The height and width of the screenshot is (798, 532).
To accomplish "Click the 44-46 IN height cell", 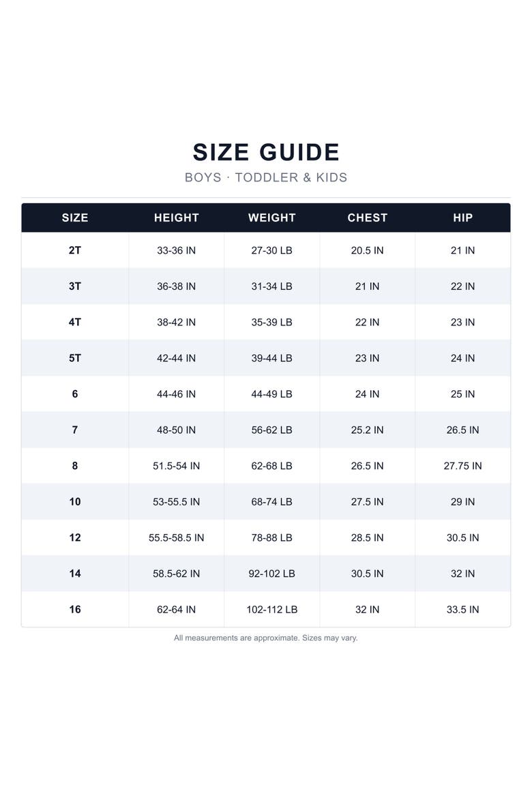I will [176, 394].
